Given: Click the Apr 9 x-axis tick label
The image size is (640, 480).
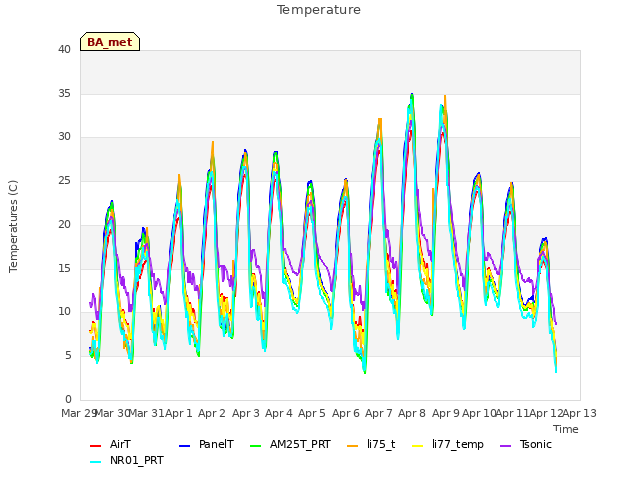Looking at the screenshot, I should (446, 413).
